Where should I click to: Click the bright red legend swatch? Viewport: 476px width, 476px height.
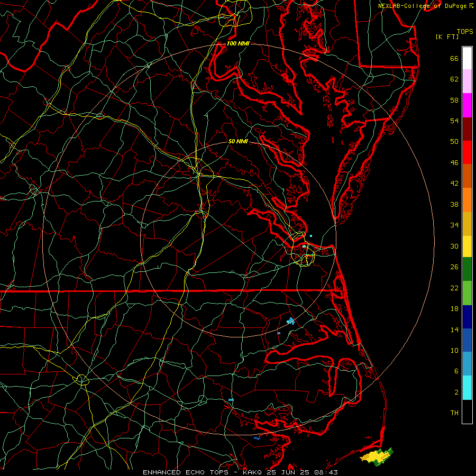point(467,152)
